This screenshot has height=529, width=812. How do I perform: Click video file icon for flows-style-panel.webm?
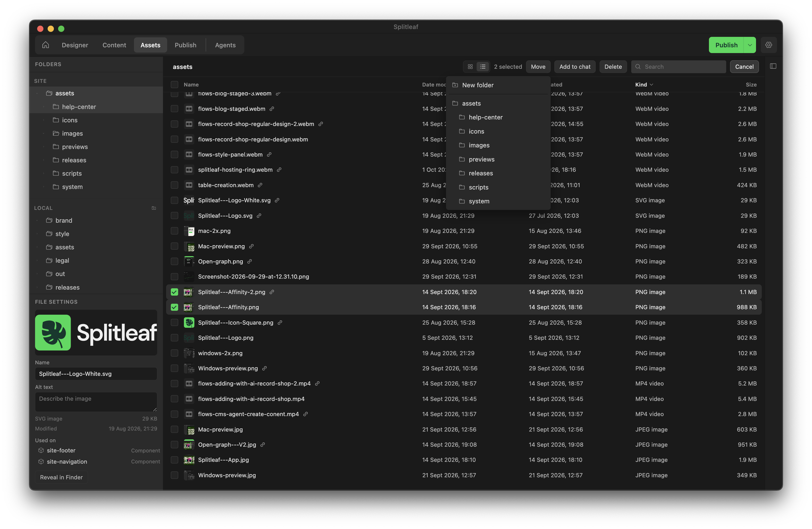[x=189, y=154]
